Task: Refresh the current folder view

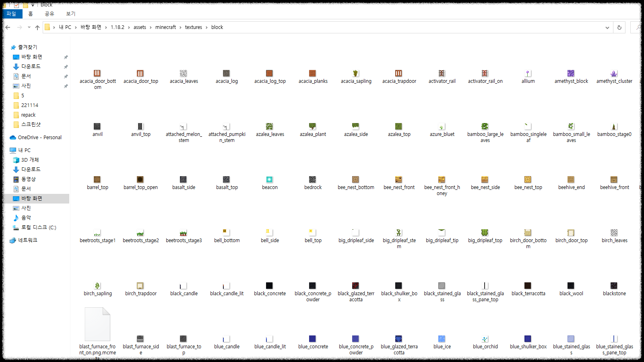Action: pyautogui.click(x=619, y=27)
